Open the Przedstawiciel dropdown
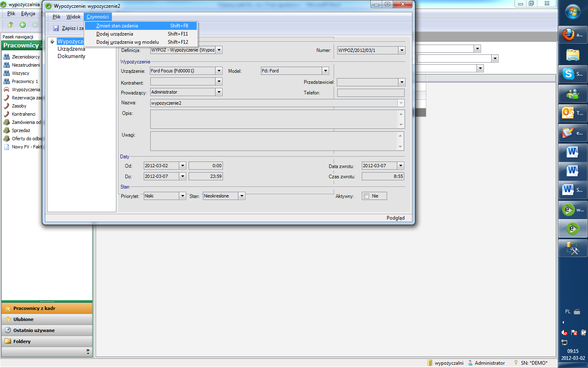 coord(402,82)
